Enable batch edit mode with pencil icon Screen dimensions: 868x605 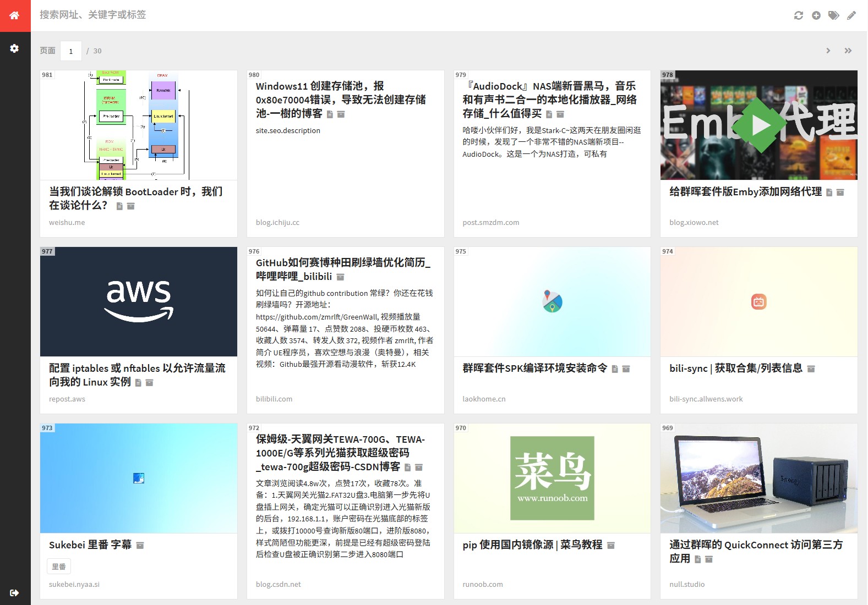point(851,15)
